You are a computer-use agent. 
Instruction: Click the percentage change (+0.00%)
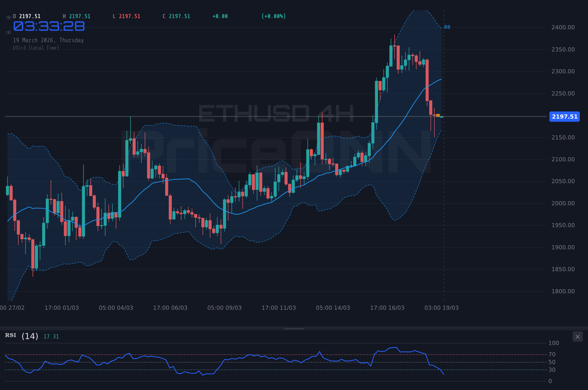274,16
